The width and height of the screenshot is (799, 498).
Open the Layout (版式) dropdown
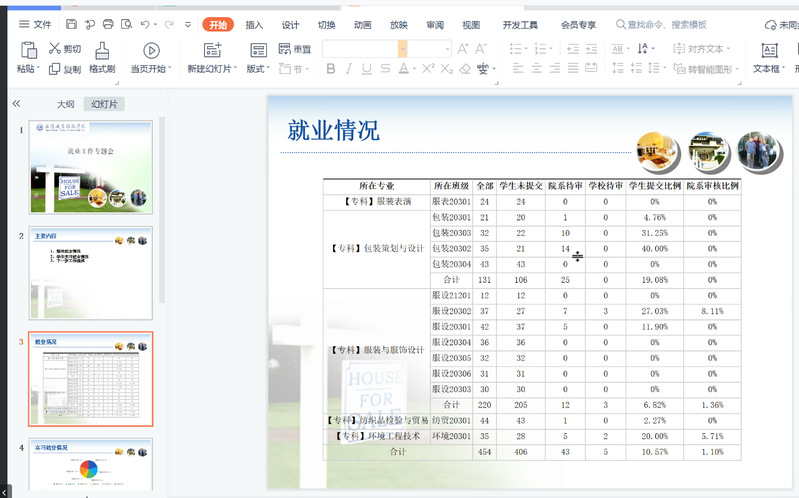pyautogui.click(x=259, y=69)
